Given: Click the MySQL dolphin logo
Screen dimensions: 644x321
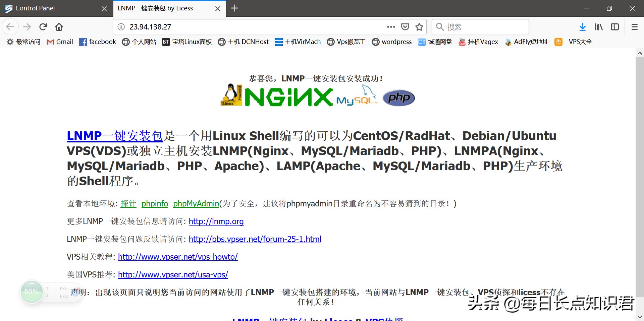Looking at the screenshot, I should (357, 95).
